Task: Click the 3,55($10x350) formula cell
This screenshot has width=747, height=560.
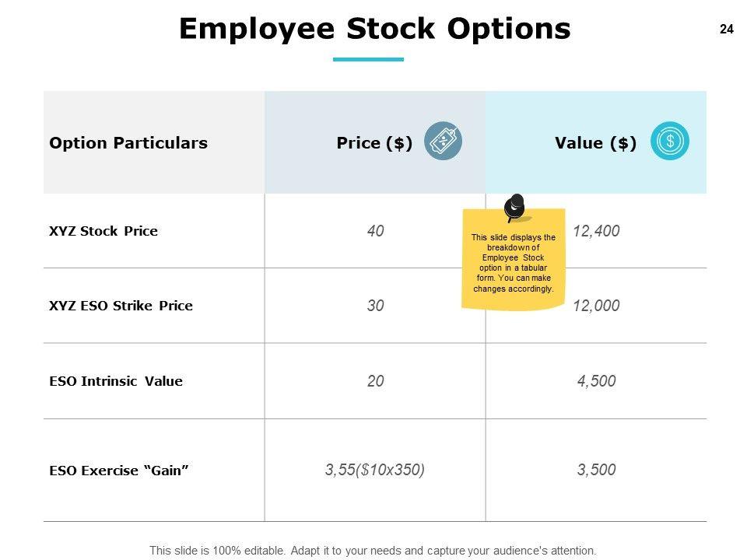Action: click(x=375, y=470)
